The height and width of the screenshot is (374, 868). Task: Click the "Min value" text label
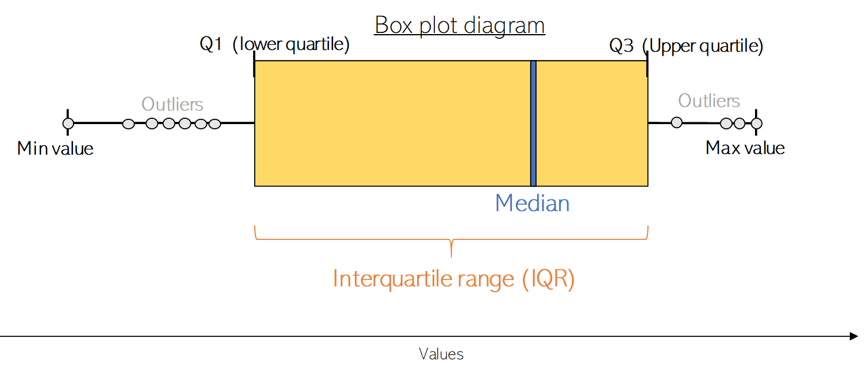click(55, 148)
